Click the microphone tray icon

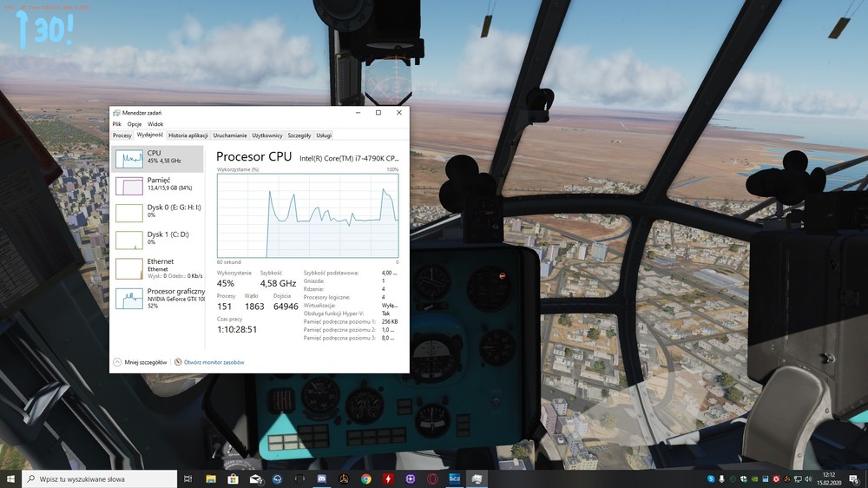coord(721,478)
